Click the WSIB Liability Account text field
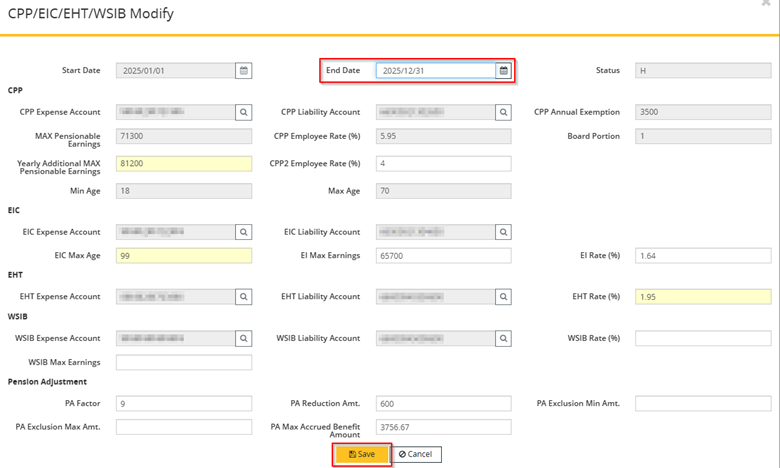The image size is (780, 468). (436, 339)
